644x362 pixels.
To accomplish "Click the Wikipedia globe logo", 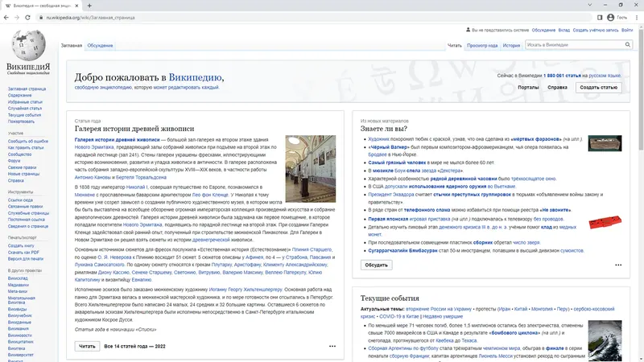I will tap(28, 45).
